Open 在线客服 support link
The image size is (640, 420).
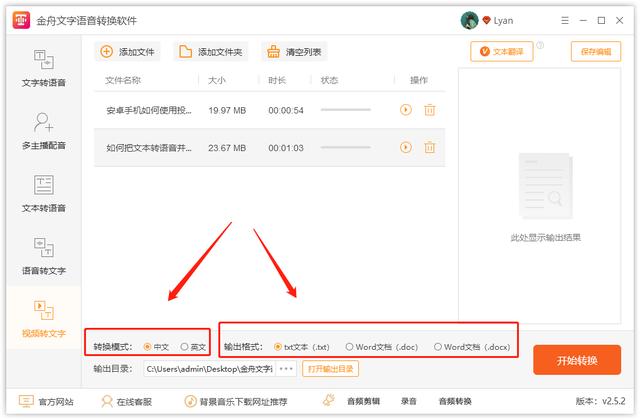click(x=127, y=402)
